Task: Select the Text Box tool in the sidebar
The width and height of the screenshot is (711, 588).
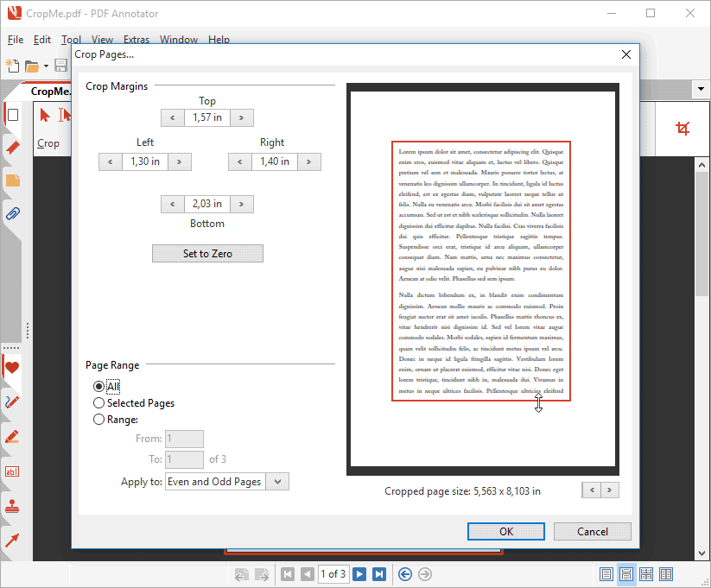Action: coord(11,471)
